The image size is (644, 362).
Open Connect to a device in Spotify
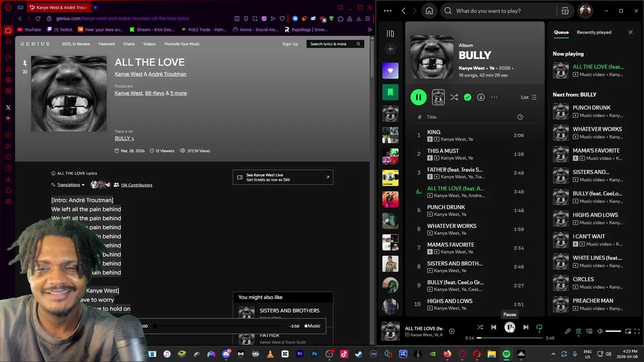point(589,331)
